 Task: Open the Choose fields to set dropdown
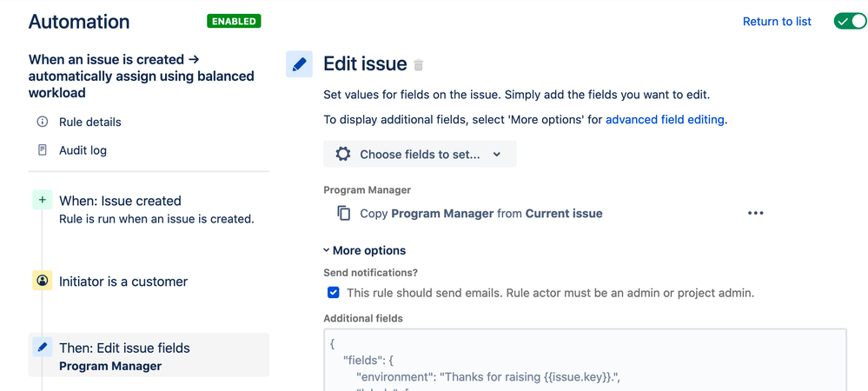click(x=420, y=154)
